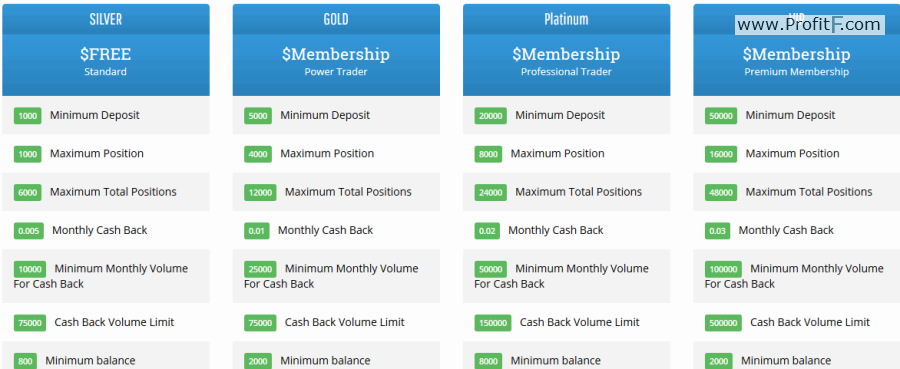
Task: Click the 100000 Minimum Monthly Volume badge
Action: [723, 269]
